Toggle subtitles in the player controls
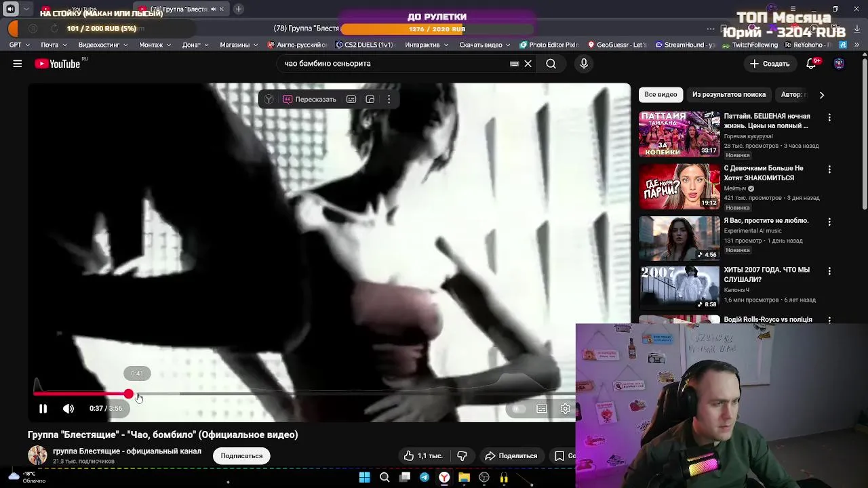 (542, 409)
